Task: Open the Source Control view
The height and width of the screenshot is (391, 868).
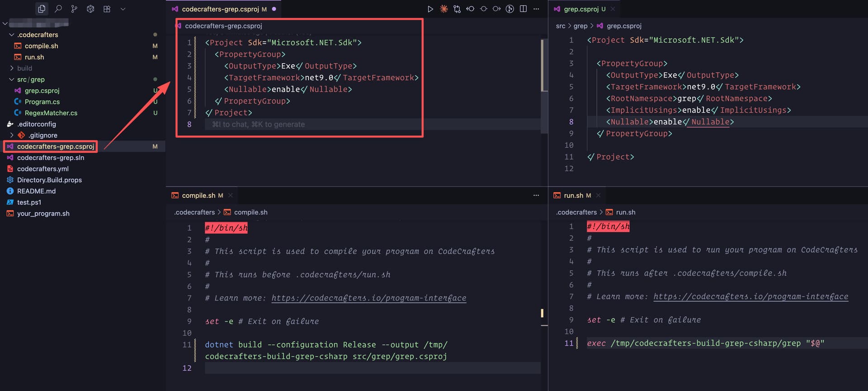Action: click(74, 9)
